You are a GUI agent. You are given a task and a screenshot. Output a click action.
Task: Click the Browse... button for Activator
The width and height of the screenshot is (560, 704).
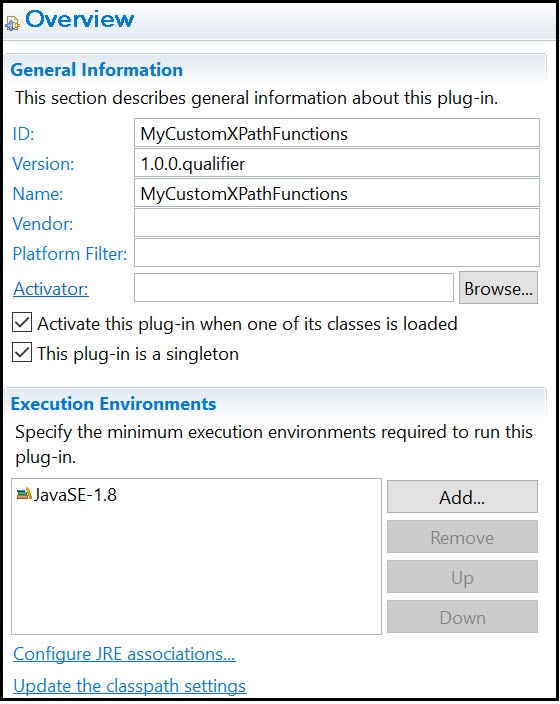(x=498, y=288)
